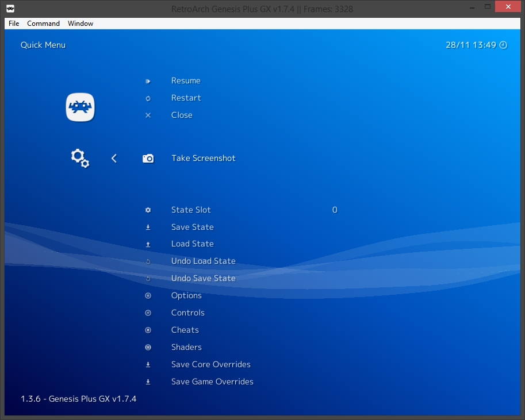The image size is (525, 420).
Task: Click the icon beside Undo Load State
Action: pos(148,261)
